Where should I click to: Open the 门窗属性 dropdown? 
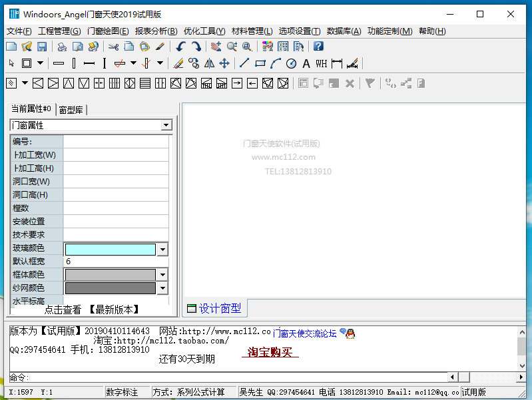pos(166,125)
